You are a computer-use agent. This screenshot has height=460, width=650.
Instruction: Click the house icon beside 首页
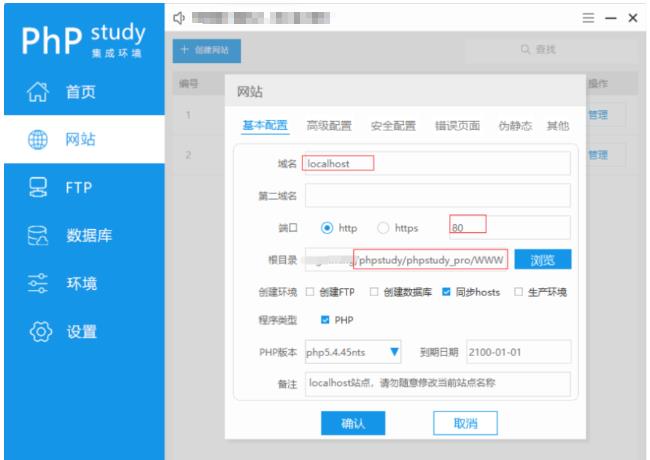point(38,92)
